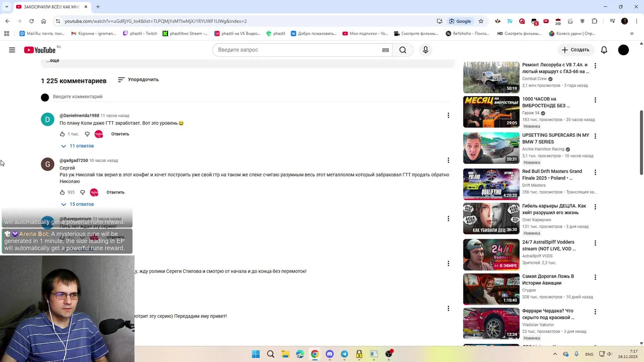Click the Введите комментарий comment field

pyautogui.click(x=252, y=97)
